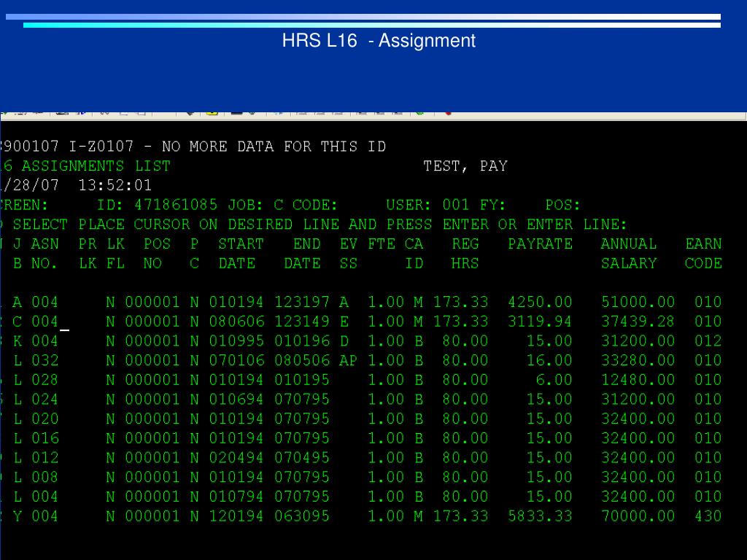Select event status AP
The image size is (747, 560).
[348, 360]
